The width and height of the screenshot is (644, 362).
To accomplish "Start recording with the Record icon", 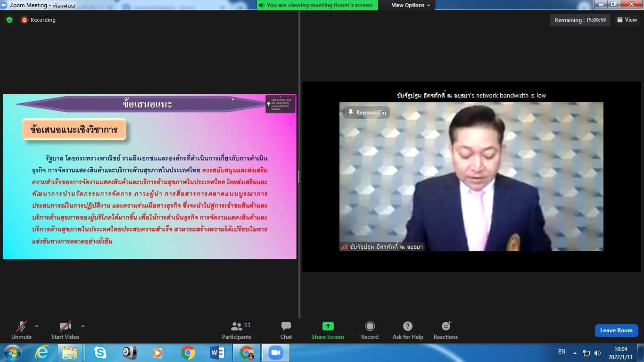I will pos(370,326).
